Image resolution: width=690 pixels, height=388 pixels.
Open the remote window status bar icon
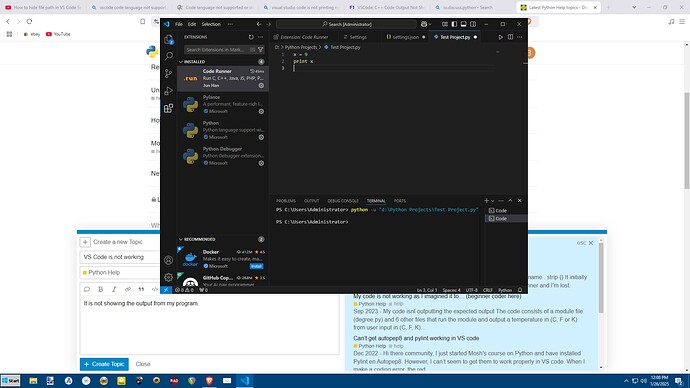166,290
